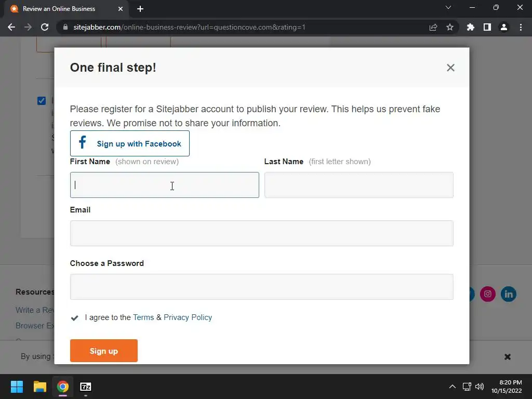The width and height of the screenshot is (532, 399).
Task: Open volume control tray icon
Action: point(480,387)
